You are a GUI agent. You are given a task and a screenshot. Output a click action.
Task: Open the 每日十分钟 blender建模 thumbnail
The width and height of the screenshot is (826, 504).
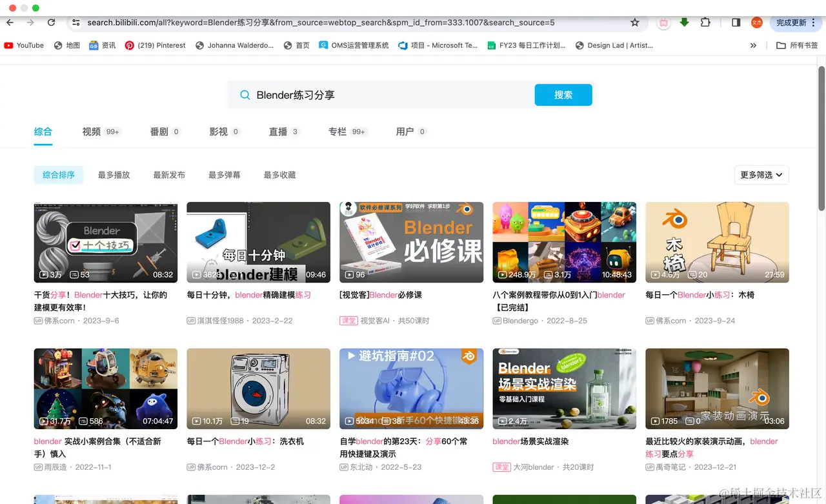click(x=258, y=242)
